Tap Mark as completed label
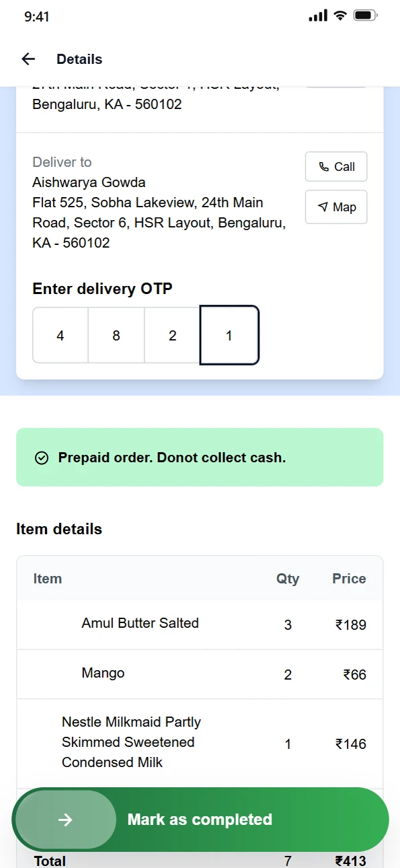400x868 pixels. pyautogui.click(x=200, y=820)
